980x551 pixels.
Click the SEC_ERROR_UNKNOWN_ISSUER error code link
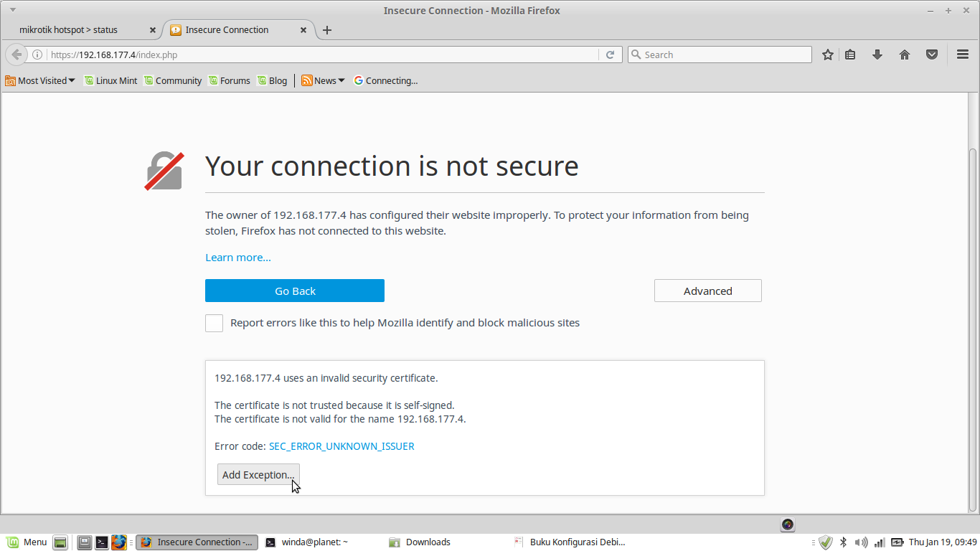click(341, 446)
